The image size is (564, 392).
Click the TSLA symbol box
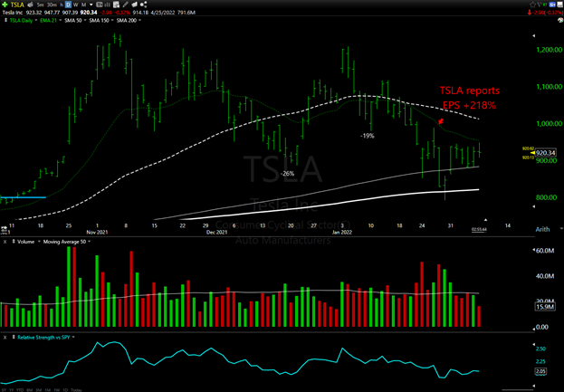(17, 5)
